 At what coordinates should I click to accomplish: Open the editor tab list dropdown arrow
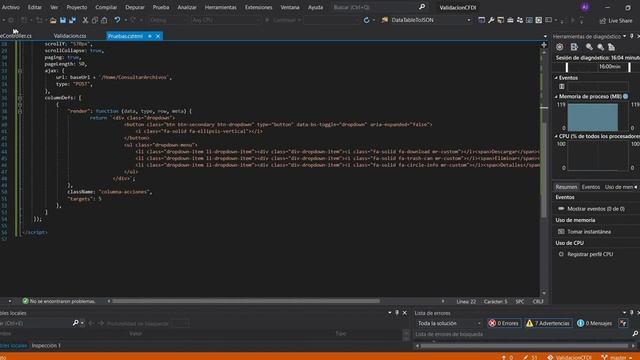[545, 36]
